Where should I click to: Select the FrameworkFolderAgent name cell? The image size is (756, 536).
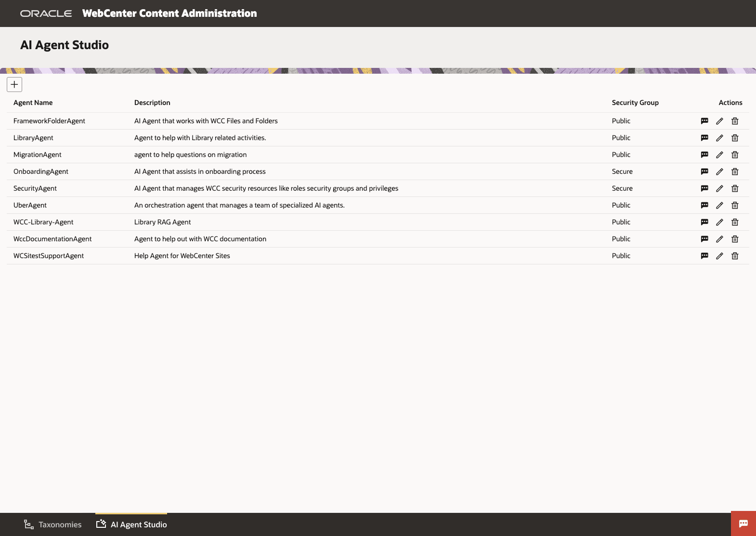click(49, 121)
